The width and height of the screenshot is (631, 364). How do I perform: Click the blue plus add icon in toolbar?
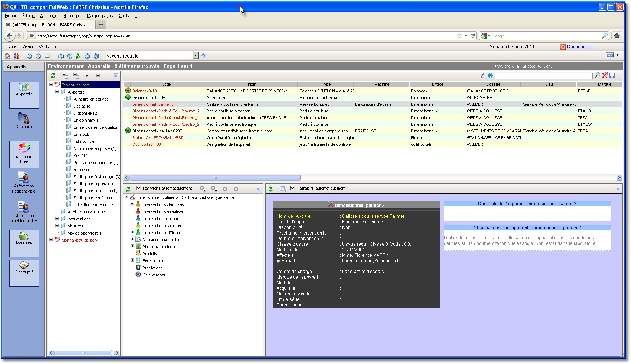[29, 56]
